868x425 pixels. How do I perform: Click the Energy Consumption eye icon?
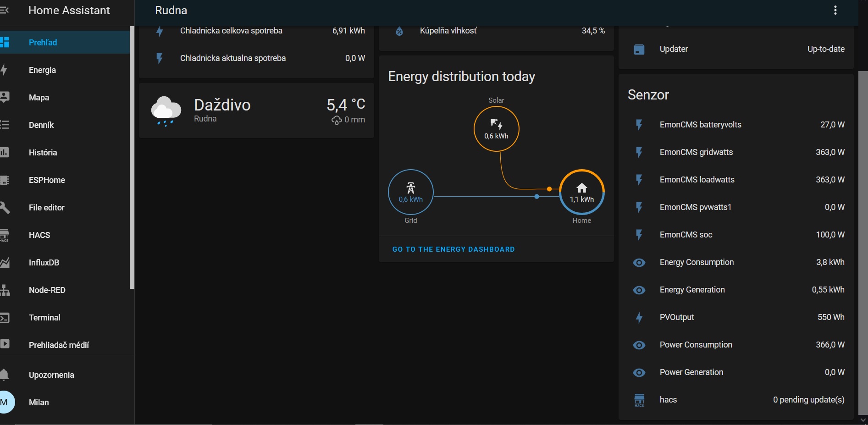pos(639,262)
